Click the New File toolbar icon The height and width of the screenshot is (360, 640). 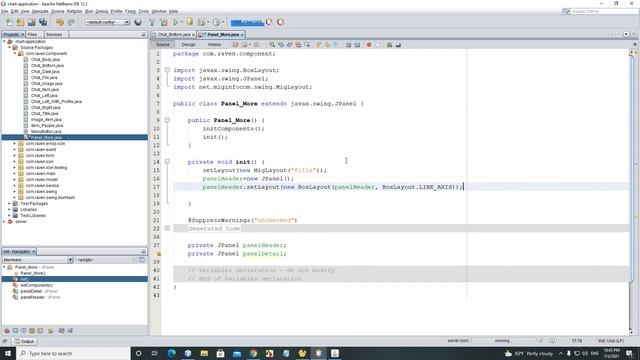point(9,22)
